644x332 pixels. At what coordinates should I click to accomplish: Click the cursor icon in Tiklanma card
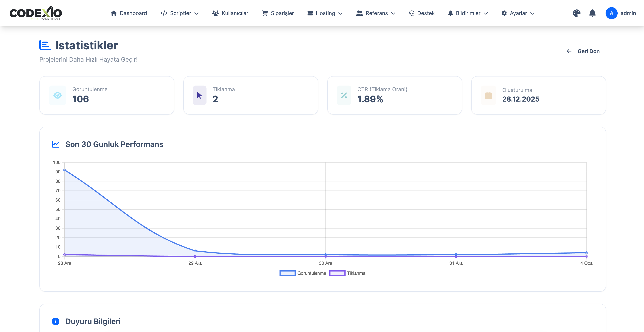pos(199,95)
